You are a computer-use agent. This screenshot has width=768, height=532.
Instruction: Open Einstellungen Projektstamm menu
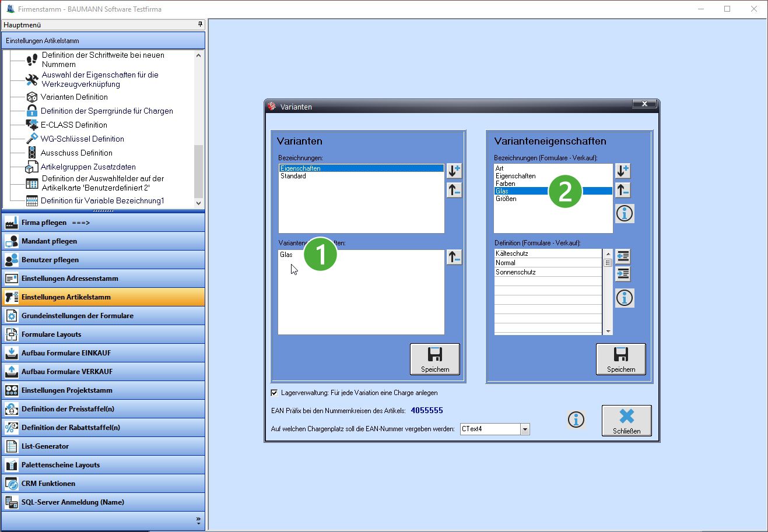tap(103, 390)
